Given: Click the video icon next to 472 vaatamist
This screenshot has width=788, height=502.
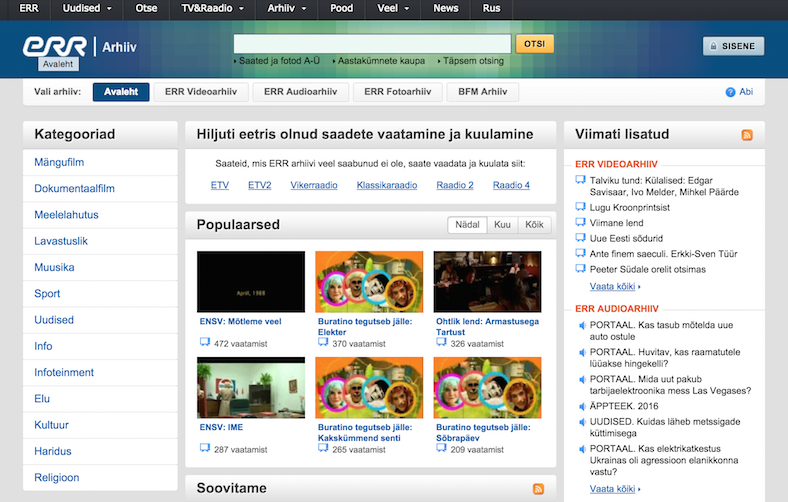Looking at the screenshot, I should click(x=205, y=342).
